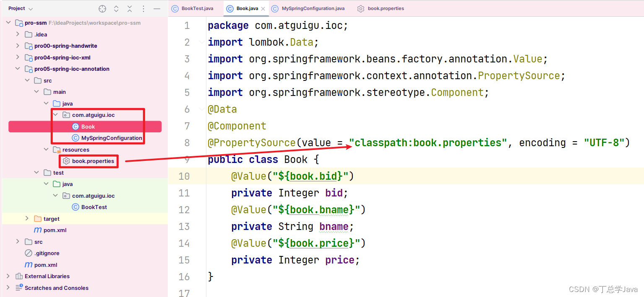The image size is (644, 297).
Task: Click the Expand All icon in Project toolbar
Action: click(x=116, y=8)
